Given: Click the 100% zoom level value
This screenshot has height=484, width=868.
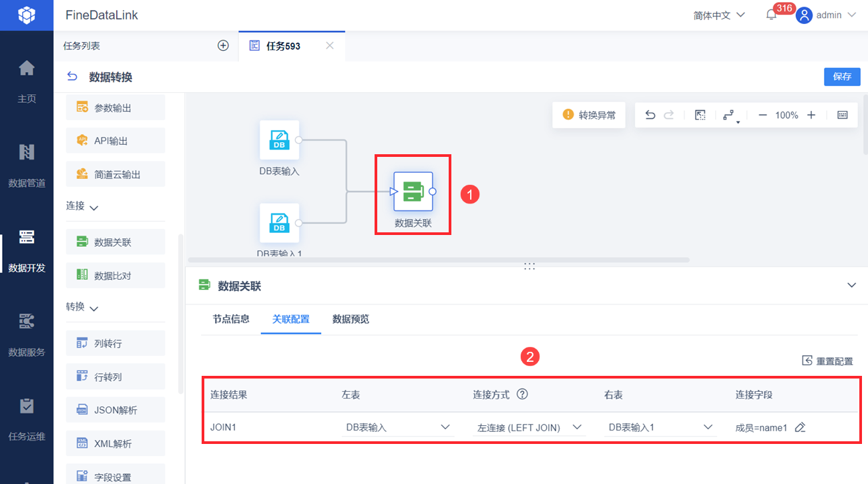Looking at the screenshot, I should click(x=787, y=115).
